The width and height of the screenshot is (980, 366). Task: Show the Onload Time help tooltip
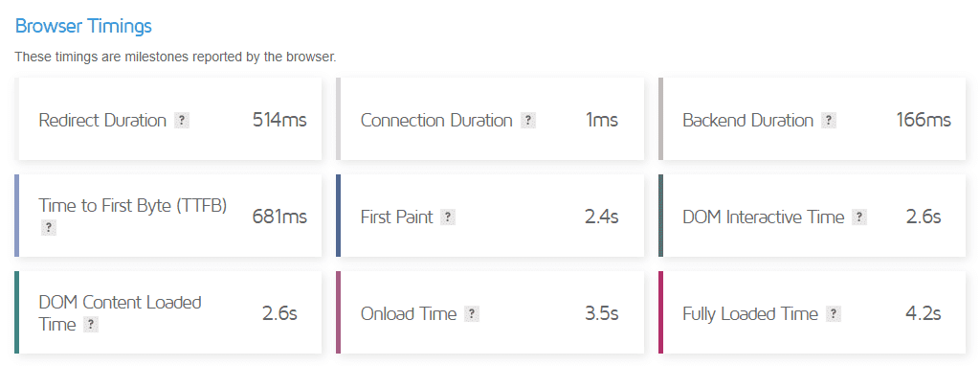(x=472, y=314)
